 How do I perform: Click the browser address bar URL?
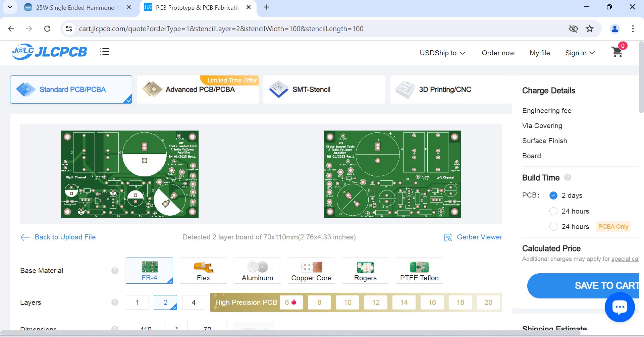pyautogui.click(x=221, y=29)
